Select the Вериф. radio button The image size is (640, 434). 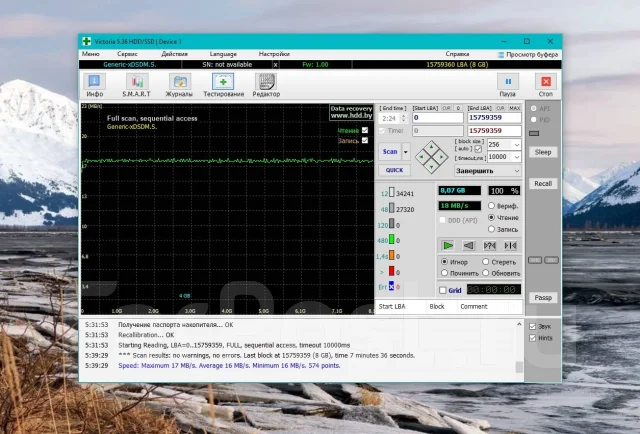pyautogui.click(x=491, y=206)
